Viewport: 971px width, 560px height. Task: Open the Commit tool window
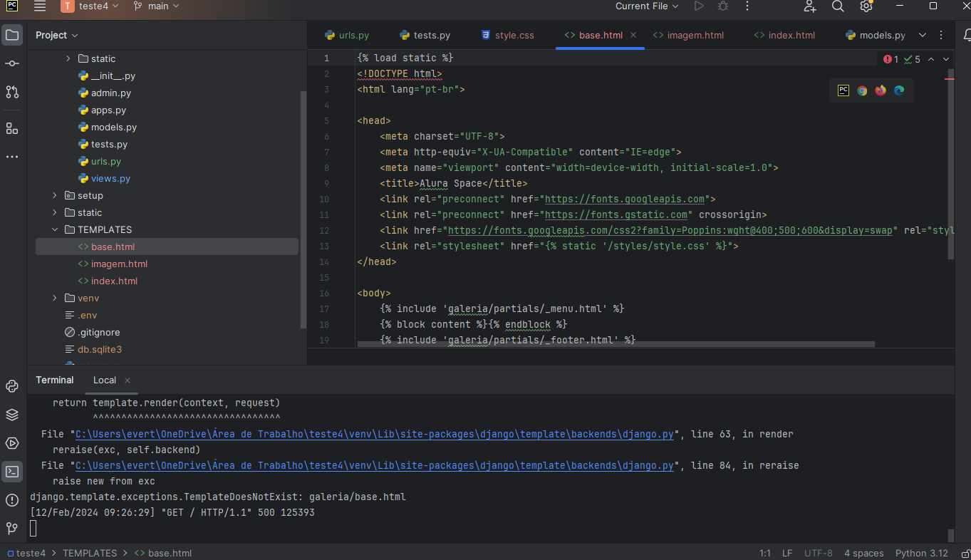coord(12,63)
